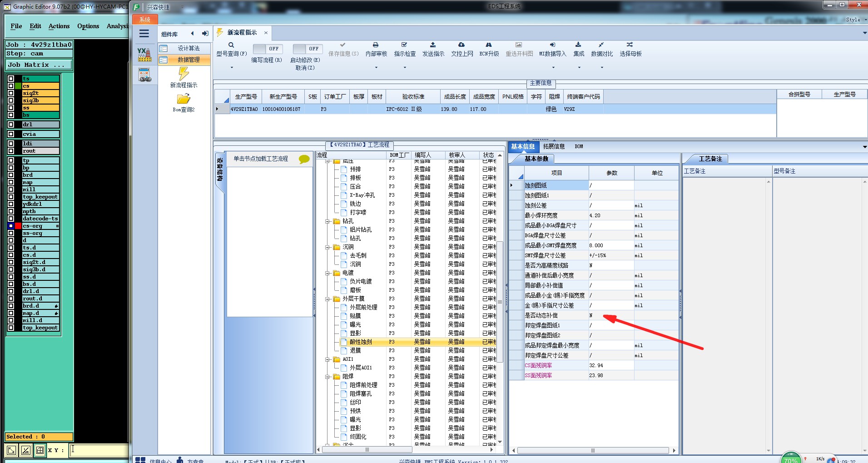Open the Options menu in Graphic Editor
The height and width of the screenshot is (463, 868).
[88, 26]
